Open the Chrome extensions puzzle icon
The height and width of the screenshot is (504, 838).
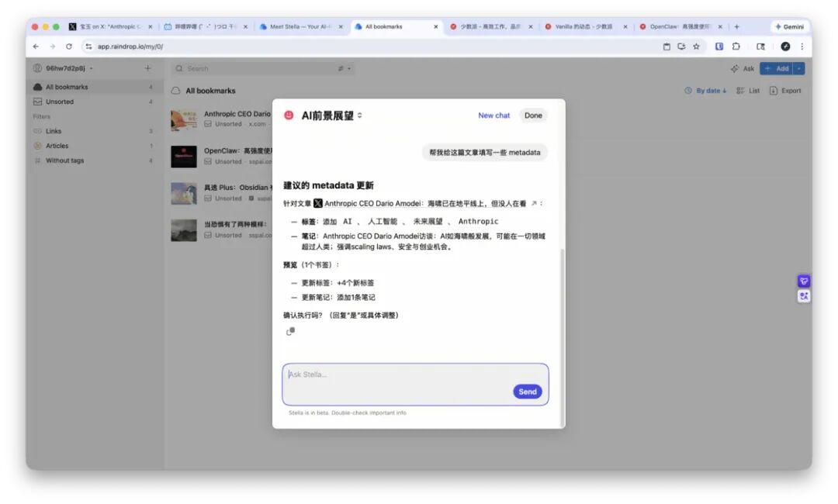pos(736,47)
